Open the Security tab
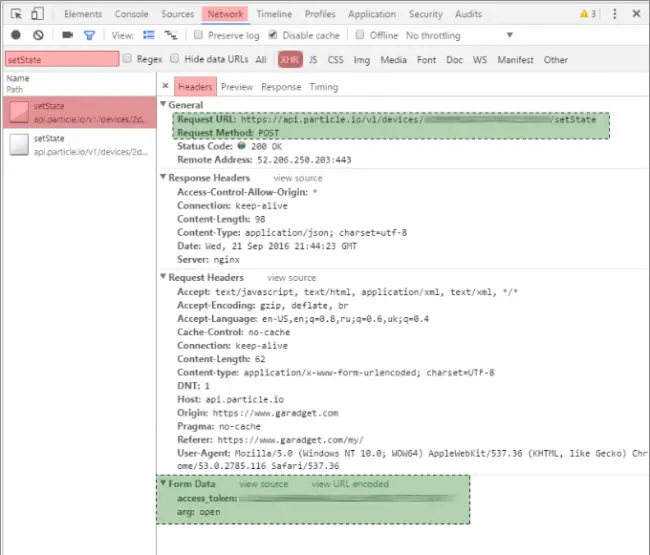This screenshot has width=650, height=555. 426,14
